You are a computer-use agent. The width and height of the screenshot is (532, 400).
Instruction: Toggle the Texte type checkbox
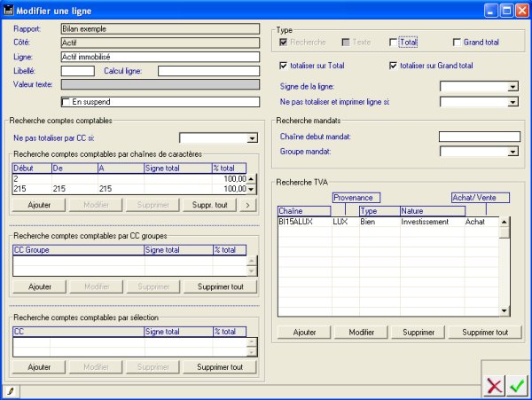tap(346, 43)
